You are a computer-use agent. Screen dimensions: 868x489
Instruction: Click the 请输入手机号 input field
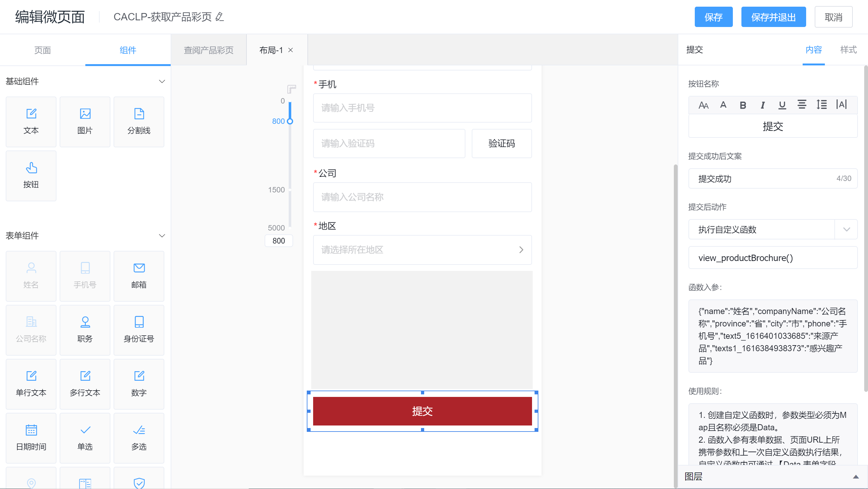tap(422, 108)
